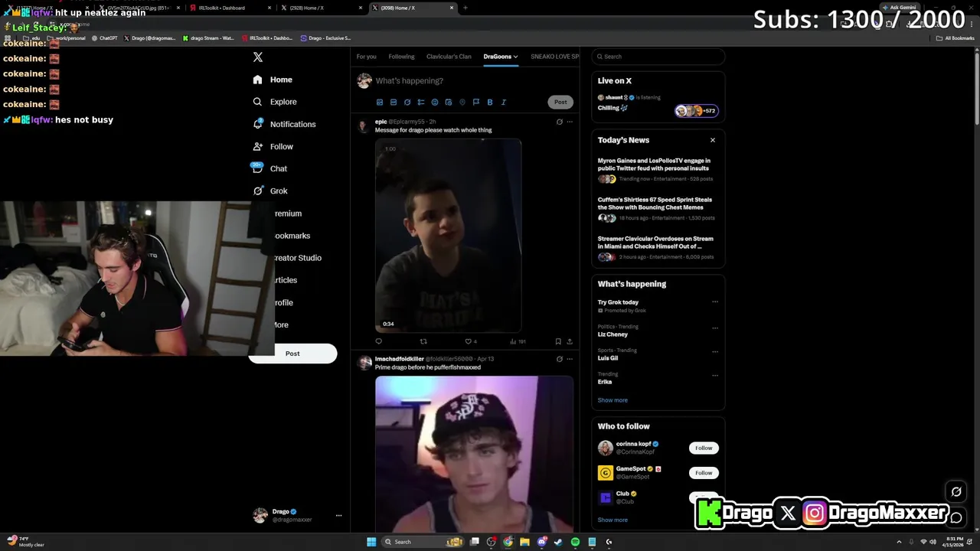Open Chat in the sidebar

coord(269,168)
